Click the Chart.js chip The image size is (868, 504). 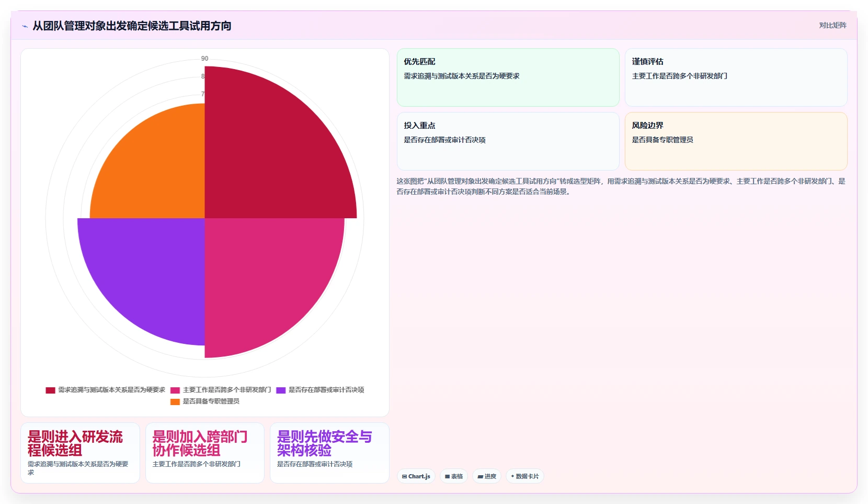[416, 476]
